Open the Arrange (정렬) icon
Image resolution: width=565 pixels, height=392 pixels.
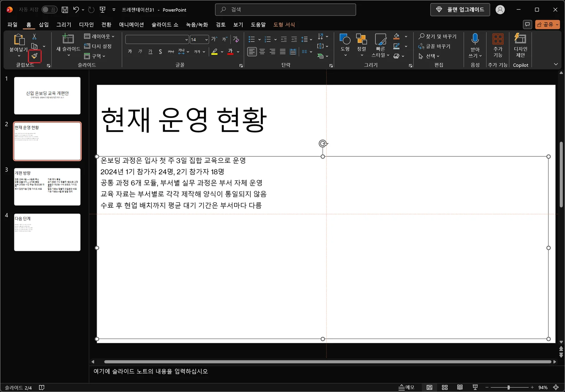(x=361, y=39)
